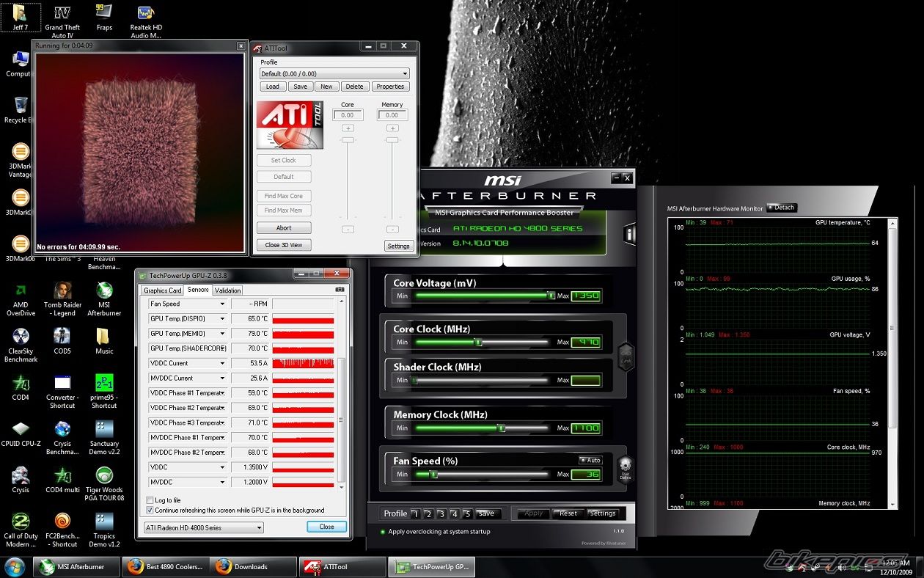The image size is (924, 578).
Task: Open the VDDC Current sensor dropdown
Action: [x=222, y=363]
